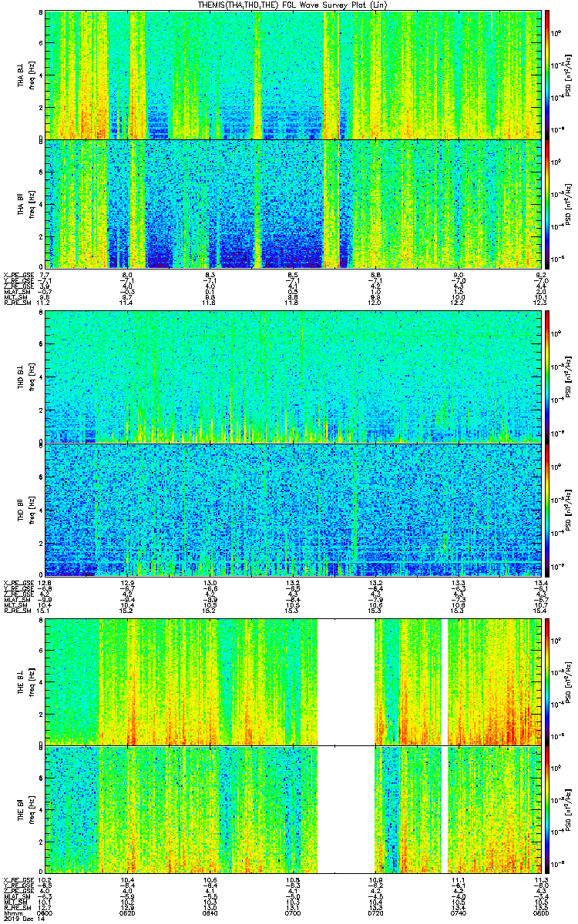Click the 'THA B⊥ freq [Hz]' y-axis label

(x=25, y=74)
